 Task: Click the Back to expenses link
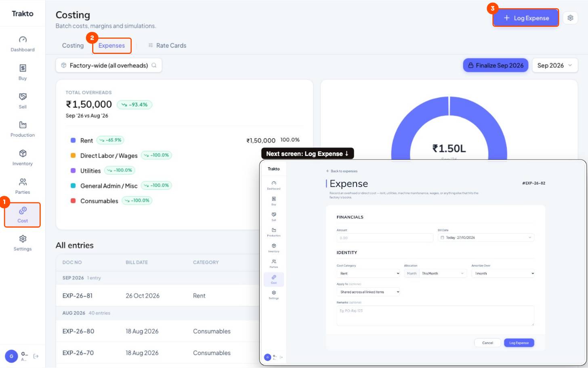click(342, 171)
